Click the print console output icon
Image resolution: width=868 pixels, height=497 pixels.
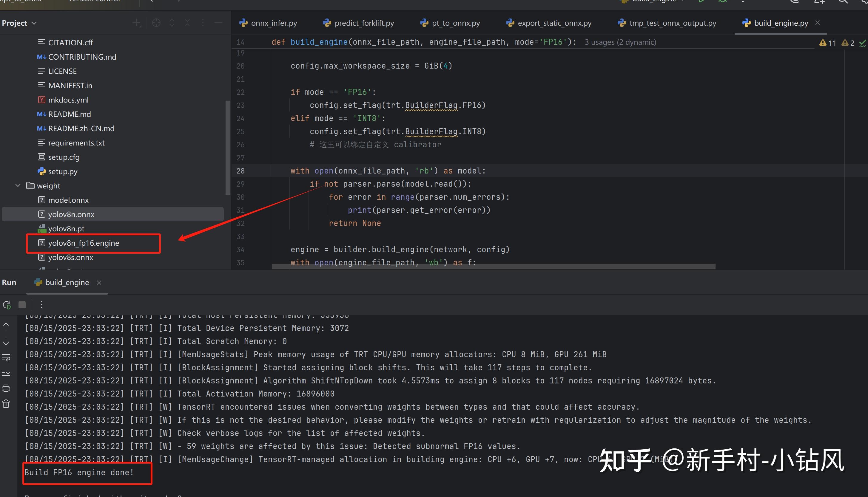(6, 388)
